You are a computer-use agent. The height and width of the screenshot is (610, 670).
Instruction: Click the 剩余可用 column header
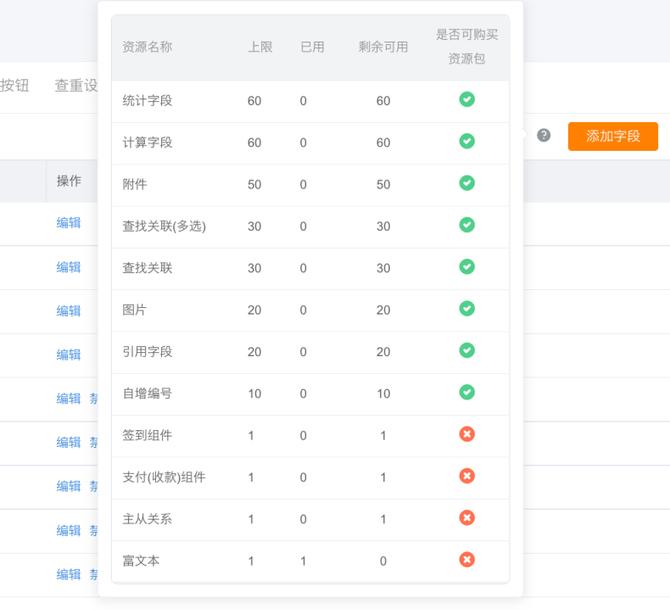point(383,47)
